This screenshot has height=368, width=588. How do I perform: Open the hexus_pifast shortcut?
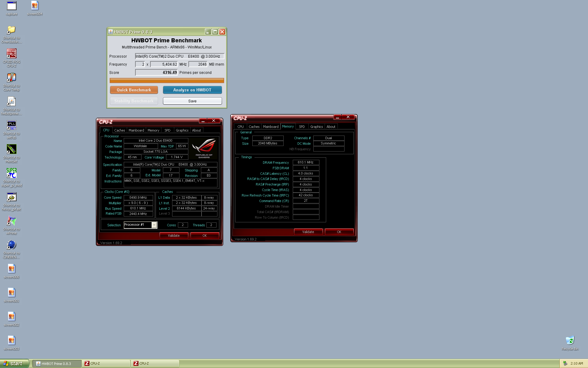point(12,202)
